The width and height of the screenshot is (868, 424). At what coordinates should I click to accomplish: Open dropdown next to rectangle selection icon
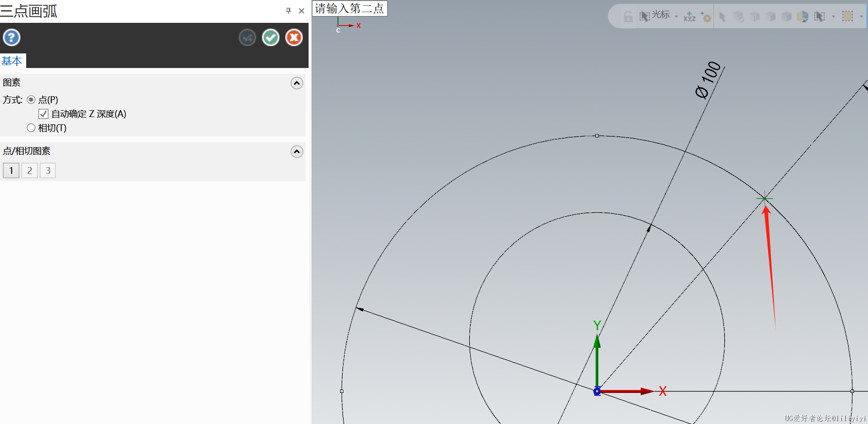tap(862, 17)
